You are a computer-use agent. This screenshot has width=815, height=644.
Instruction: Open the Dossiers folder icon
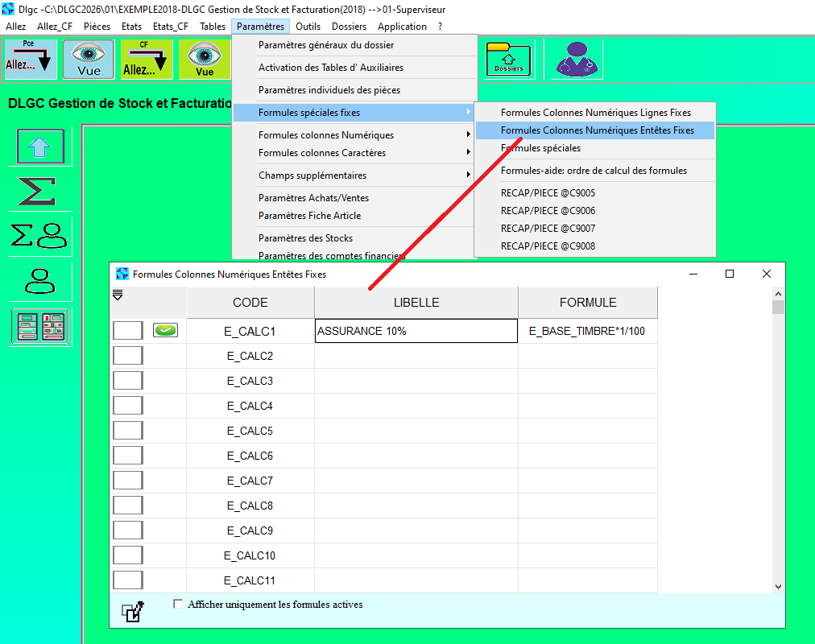point(508,60)
